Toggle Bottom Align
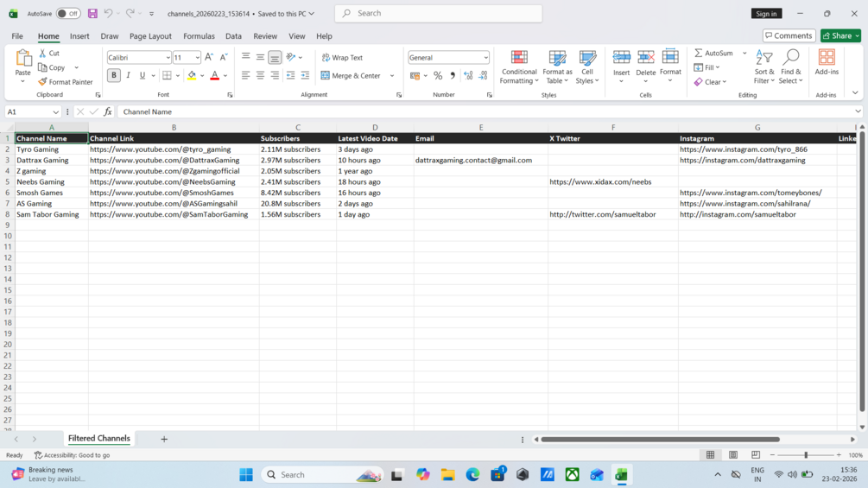Viewport: 868px width, 488px height. pyautogui.click(x=275, y=57)
